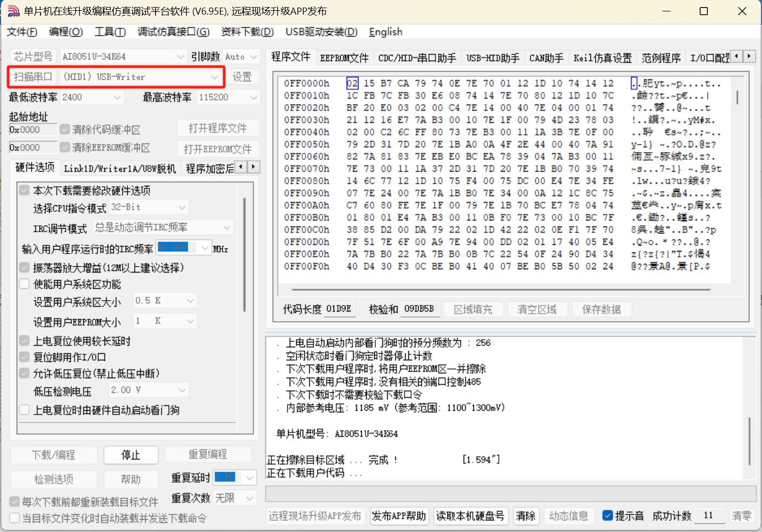The height and width of the screenshot is (532, 762).
Task: Click the download progress bar
Action: point(511,494)
